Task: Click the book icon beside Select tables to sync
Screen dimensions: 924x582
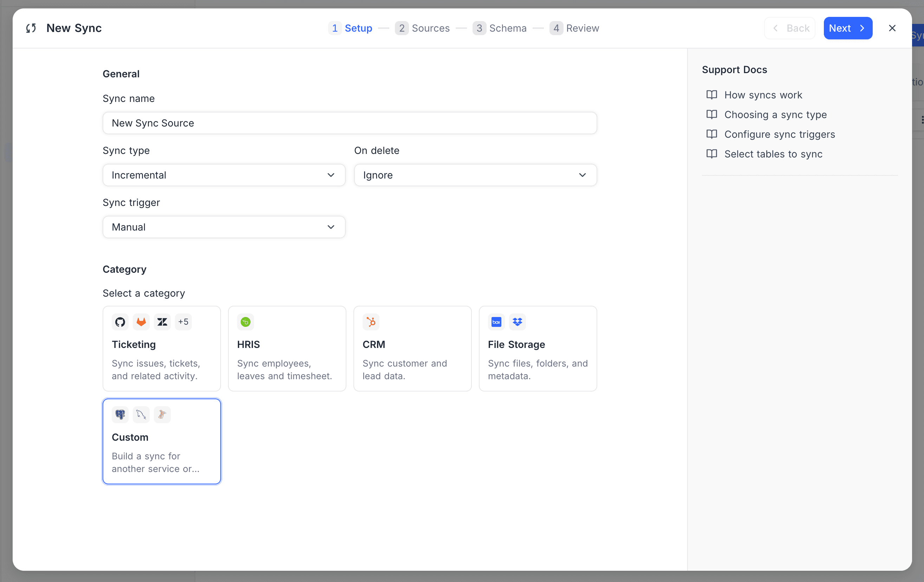Action: [712, 154]
